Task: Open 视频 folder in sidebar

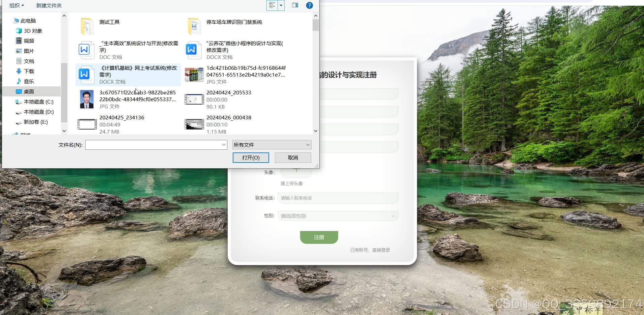Action: [x=29, y=41]
